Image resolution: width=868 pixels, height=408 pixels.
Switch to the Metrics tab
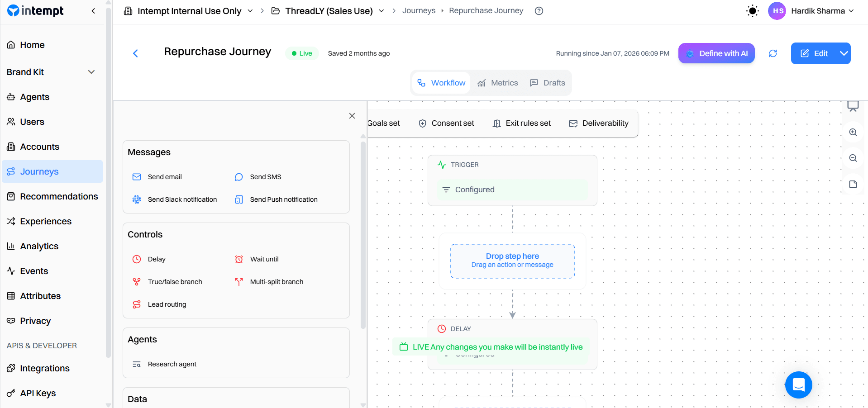tap(498, 83)
